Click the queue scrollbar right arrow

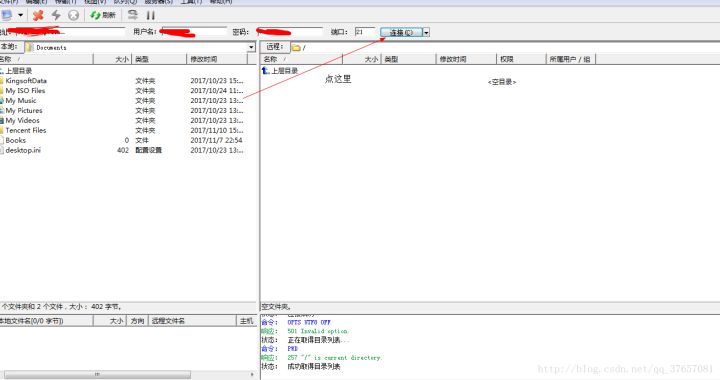point(252,374)
